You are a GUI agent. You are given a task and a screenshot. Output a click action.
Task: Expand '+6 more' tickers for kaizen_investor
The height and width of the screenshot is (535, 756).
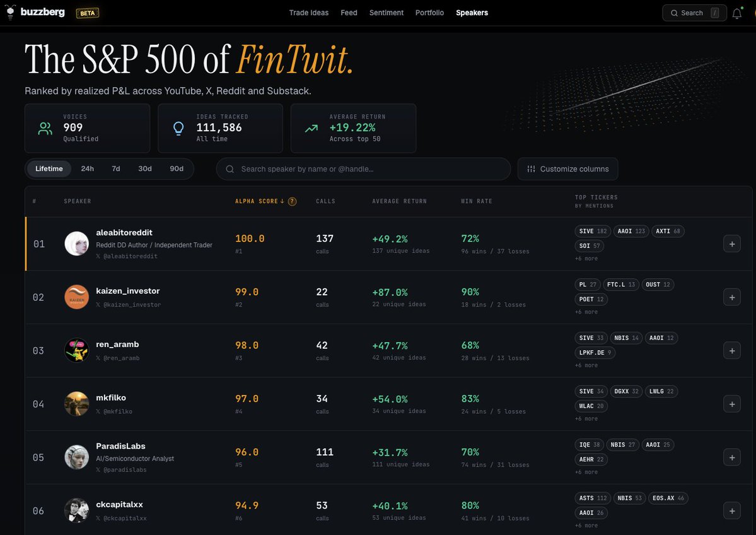(x=586, y=312)
